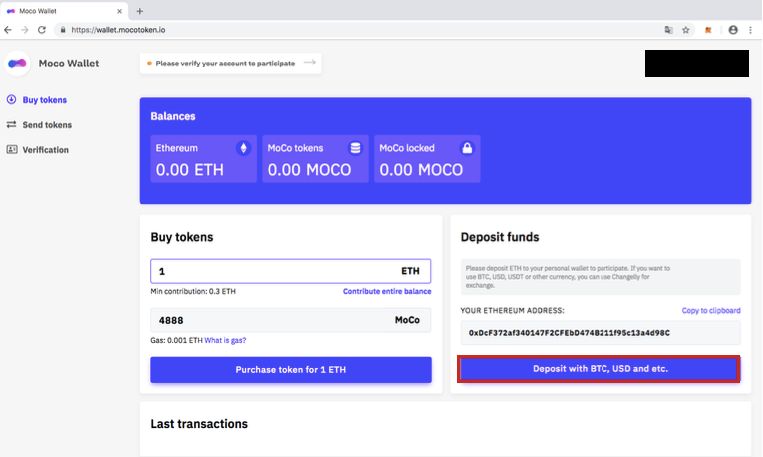Reload the Moco Wallet page
Screen dimensions: 763x457
[x=42, y=30]
